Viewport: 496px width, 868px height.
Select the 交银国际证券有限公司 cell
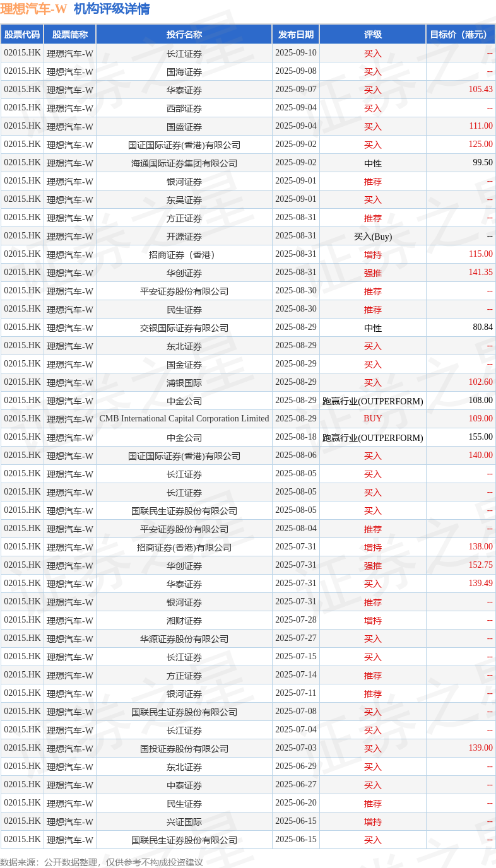tap(184, 328)
